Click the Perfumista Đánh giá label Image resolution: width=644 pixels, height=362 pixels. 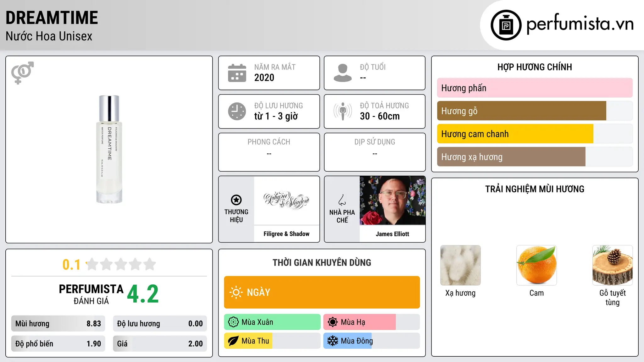point(91,294)
